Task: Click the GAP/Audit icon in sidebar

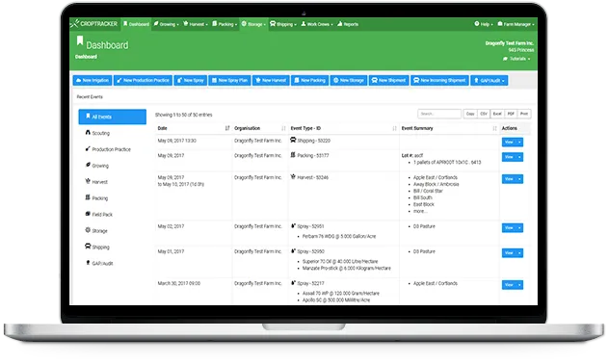Action: point(88,263)
